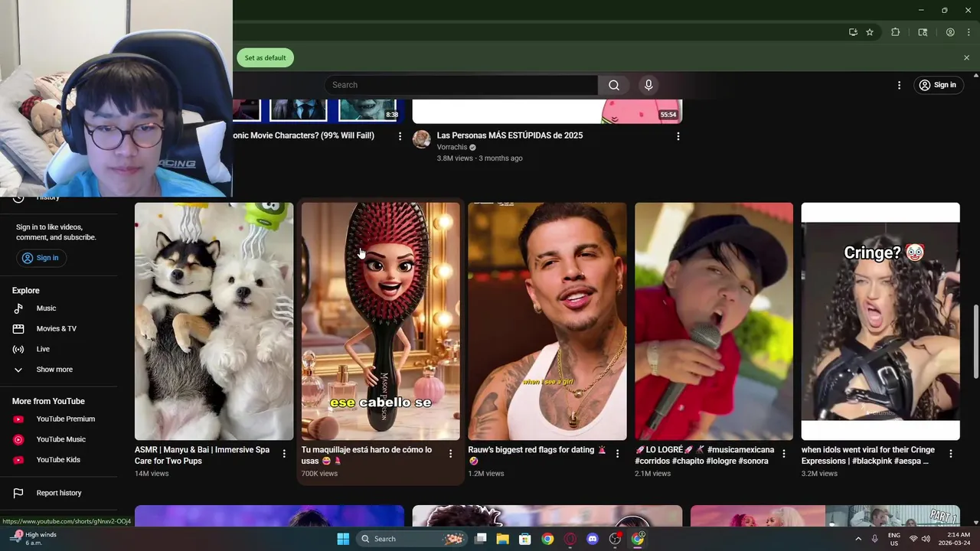The image size is (980, 551).
Task: Open options menu for LO LOGRÉ short
Action: (784, 454)
